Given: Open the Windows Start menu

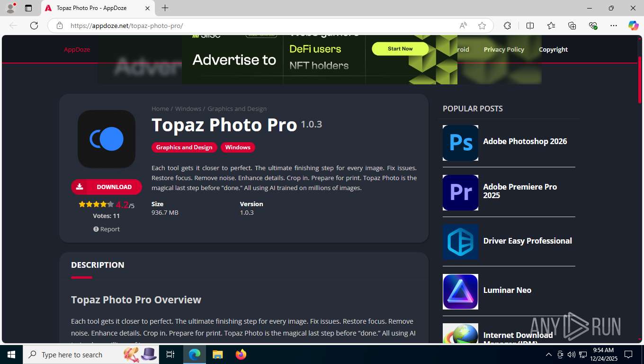Looking at the screenshot, I should pyautogui.click(x=11, y=355).
